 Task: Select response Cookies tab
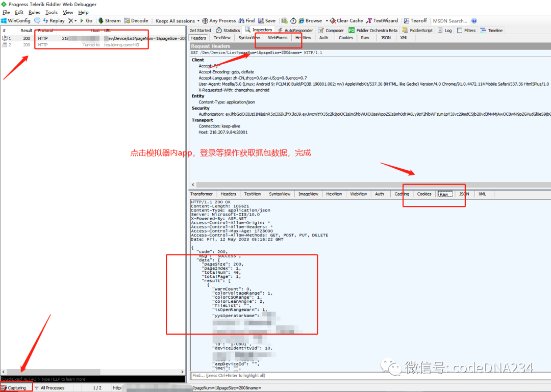click(424, 194)
